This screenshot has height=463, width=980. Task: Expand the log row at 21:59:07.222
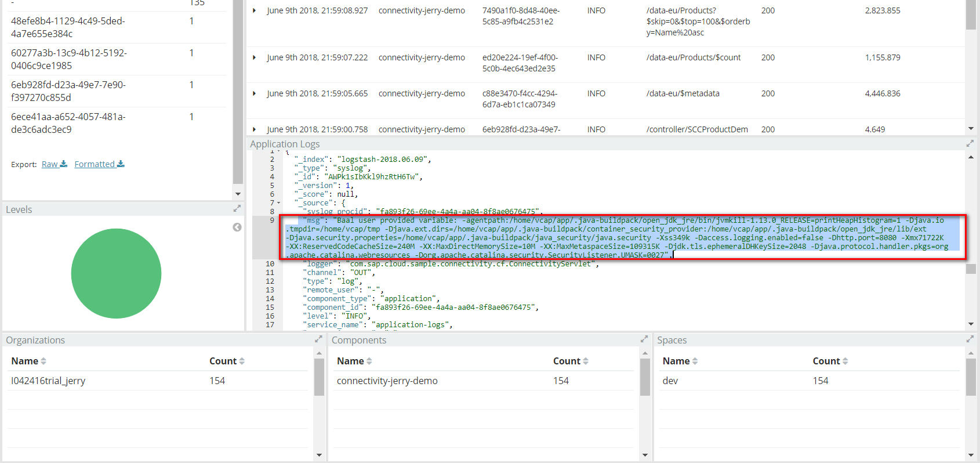(254, 57)
